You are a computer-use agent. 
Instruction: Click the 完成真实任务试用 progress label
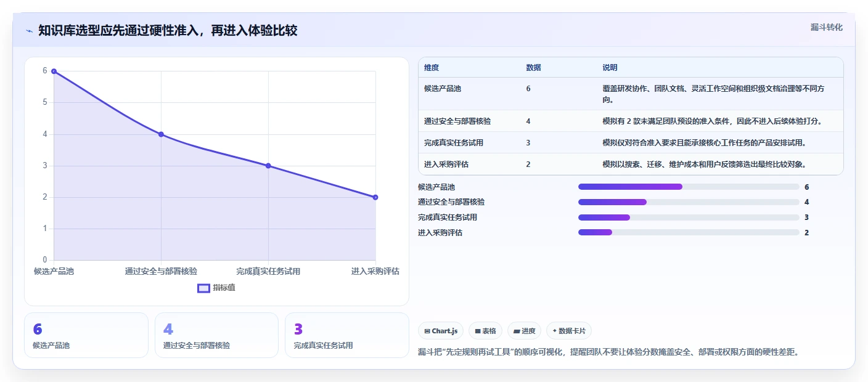(x=448, y=217)
